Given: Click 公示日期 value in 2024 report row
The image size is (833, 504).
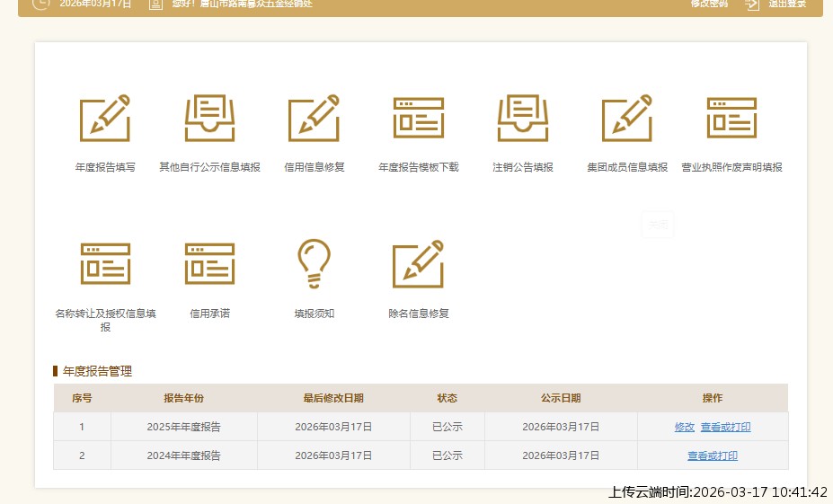Looking at the screenshot, I should click(x=561, y=455).
